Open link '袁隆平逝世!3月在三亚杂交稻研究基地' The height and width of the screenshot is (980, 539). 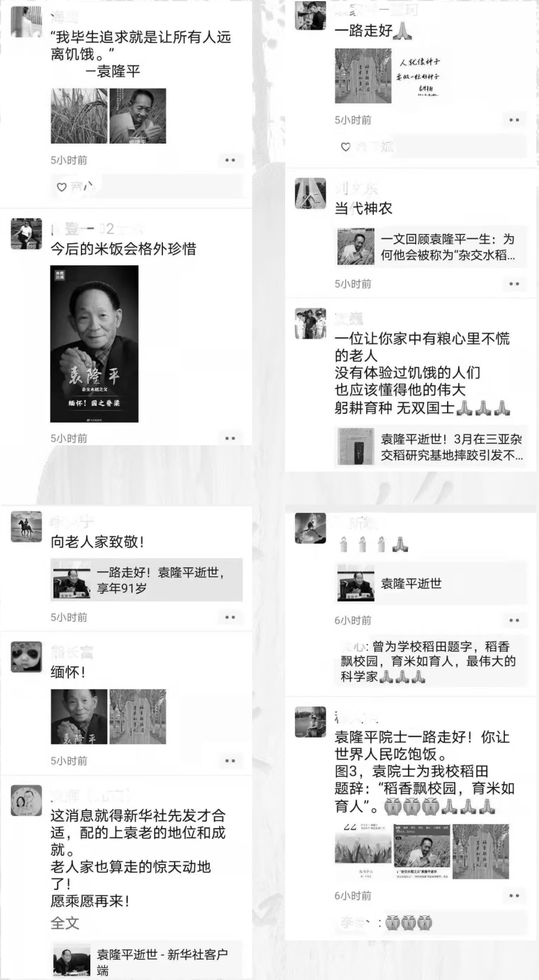click(431, 447)
